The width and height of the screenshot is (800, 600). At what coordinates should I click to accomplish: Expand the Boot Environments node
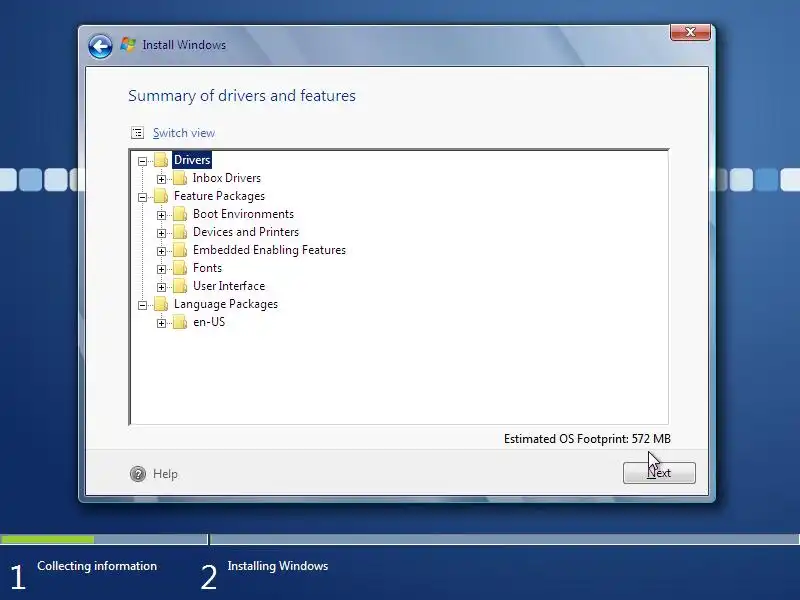click(161, 215)
